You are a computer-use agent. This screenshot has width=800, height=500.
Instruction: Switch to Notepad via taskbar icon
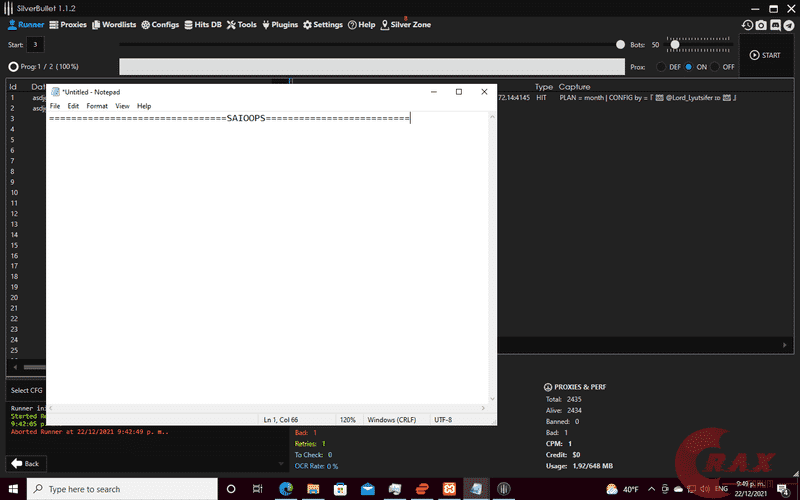pos(477,489)
